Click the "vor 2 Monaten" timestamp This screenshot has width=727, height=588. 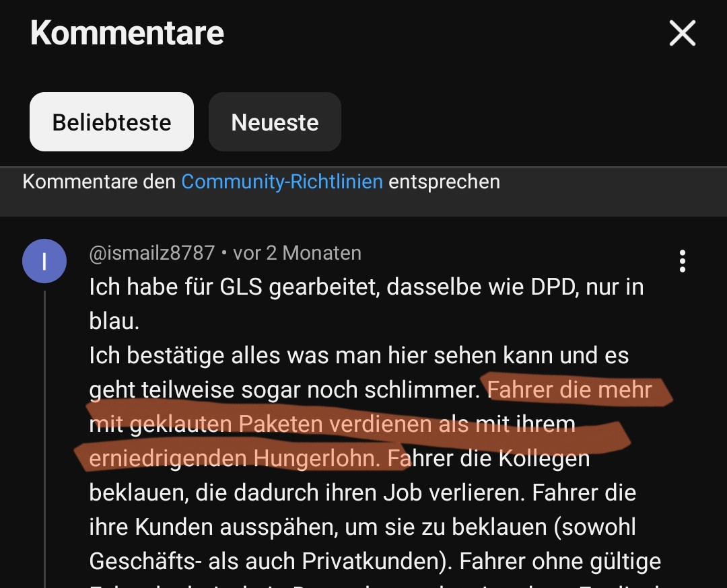[x=298, y=254]
